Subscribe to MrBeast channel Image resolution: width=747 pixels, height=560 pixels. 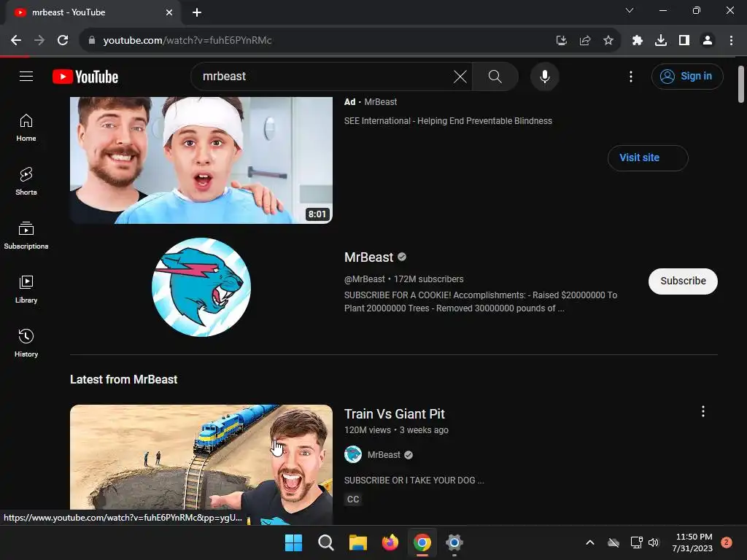tap(683, 281)
